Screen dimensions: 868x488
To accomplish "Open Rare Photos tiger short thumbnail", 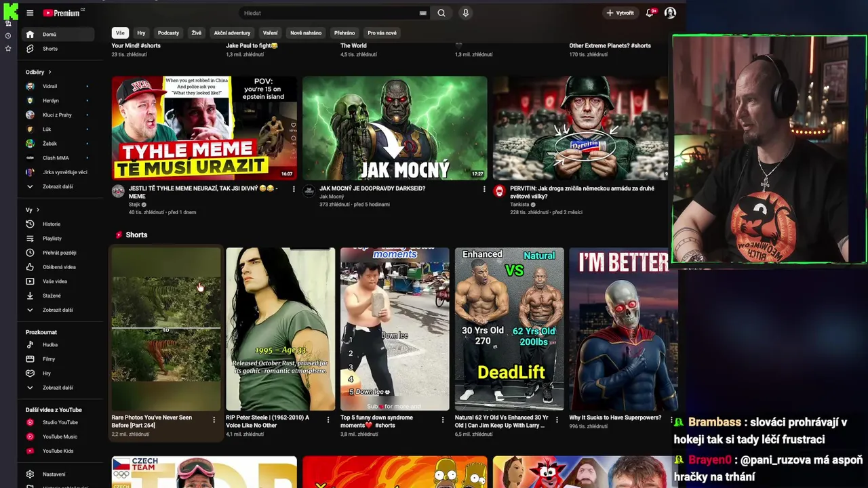I will click(166, 329).
